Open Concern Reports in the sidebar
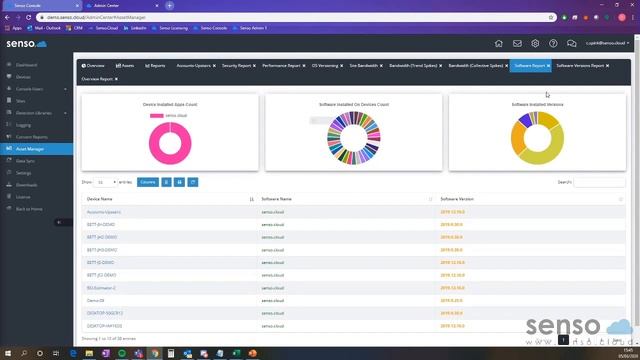The height and width of the screenshot is (360, 640). pos(31,137)
